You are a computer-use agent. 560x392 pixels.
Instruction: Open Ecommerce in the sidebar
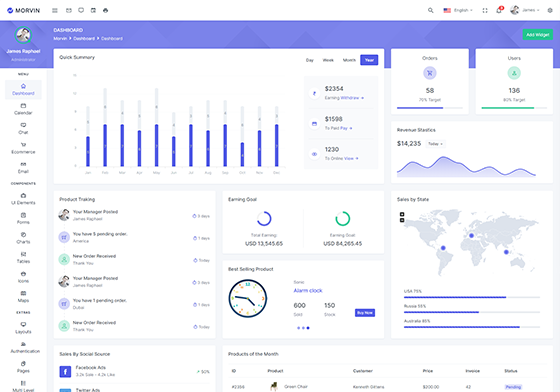coord(23,148)
